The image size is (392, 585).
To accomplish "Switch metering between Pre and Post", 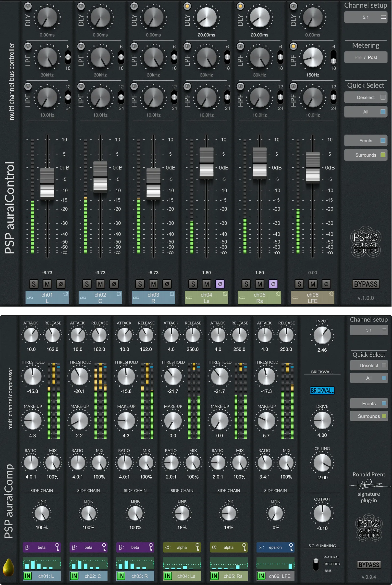I will coord(366,57).
